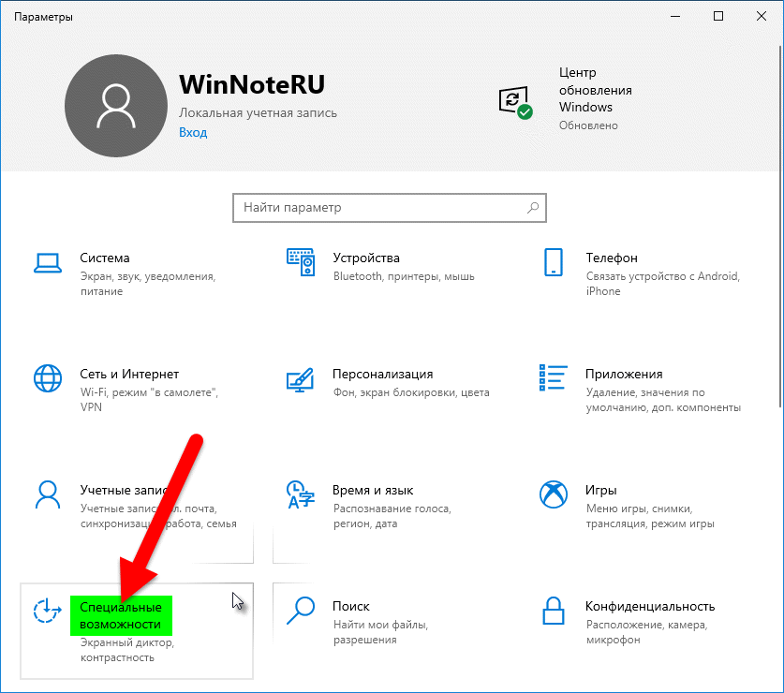
Task: Click the Учетные записи person icon
Action: [x=47, y=494]
